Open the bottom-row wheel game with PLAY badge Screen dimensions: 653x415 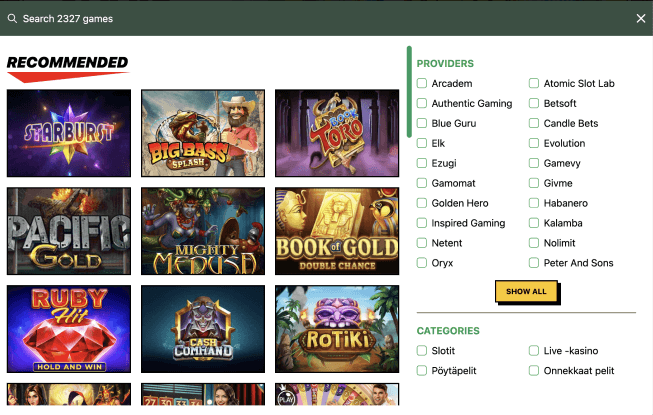tap(337, 394)
